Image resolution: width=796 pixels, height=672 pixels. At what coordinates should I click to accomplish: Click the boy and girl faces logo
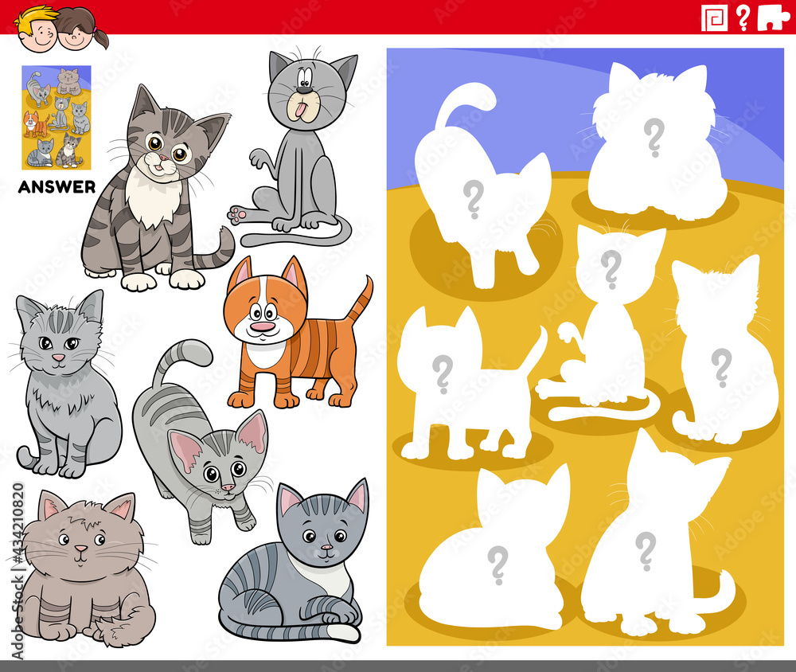[61, 28]
